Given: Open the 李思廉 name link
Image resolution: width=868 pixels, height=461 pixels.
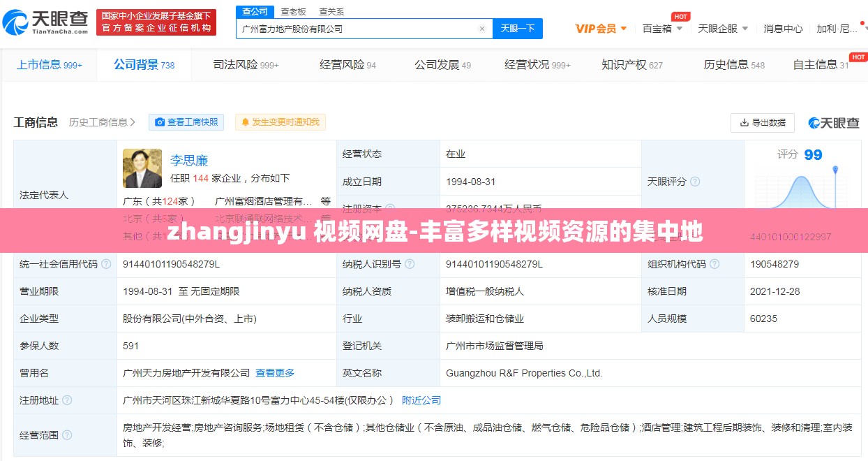Looking at the screenshot, I should tap(189, 160).
